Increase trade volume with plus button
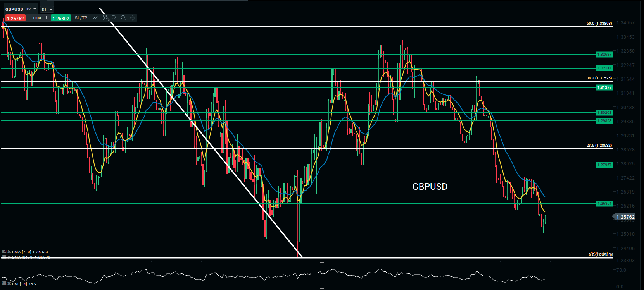644x290 pixels. tap(47, 18)
